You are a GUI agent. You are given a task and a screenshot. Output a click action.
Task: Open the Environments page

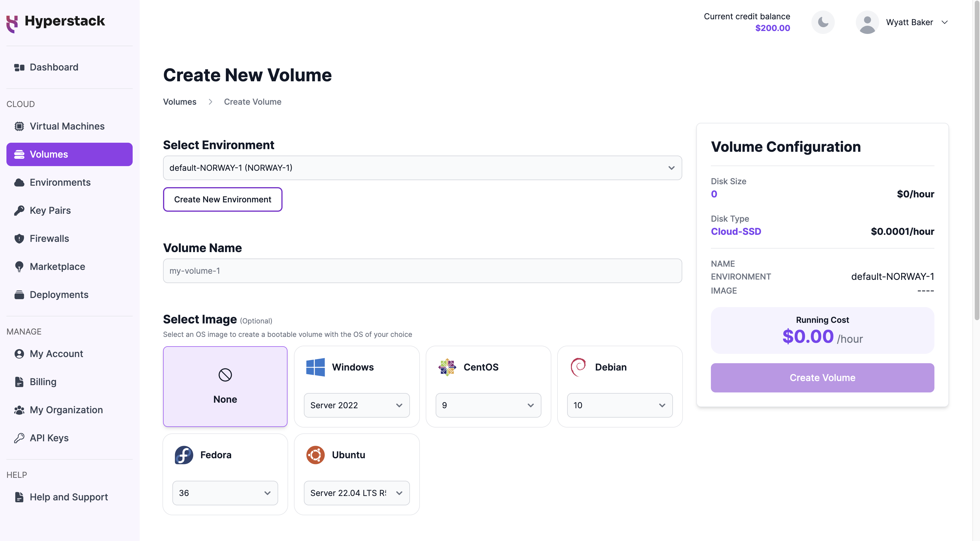pos(69,182)
